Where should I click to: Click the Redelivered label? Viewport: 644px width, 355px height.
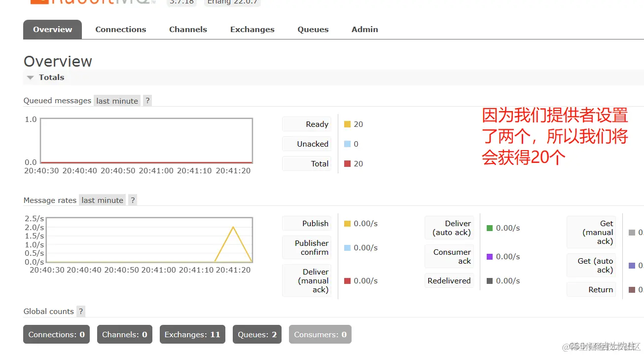449,280
